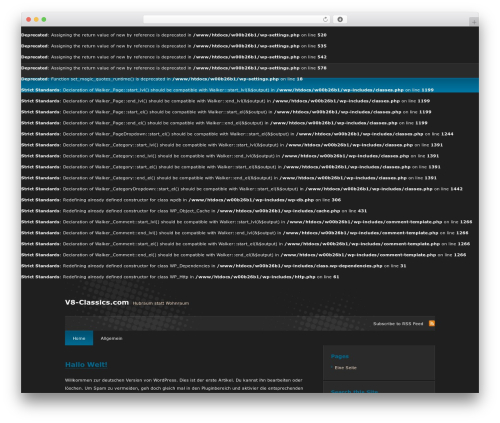Click Walker_Comment::end_lvl strict standards message
The width and height of the screenshot is (500, 423).
(x=244, y=233)
